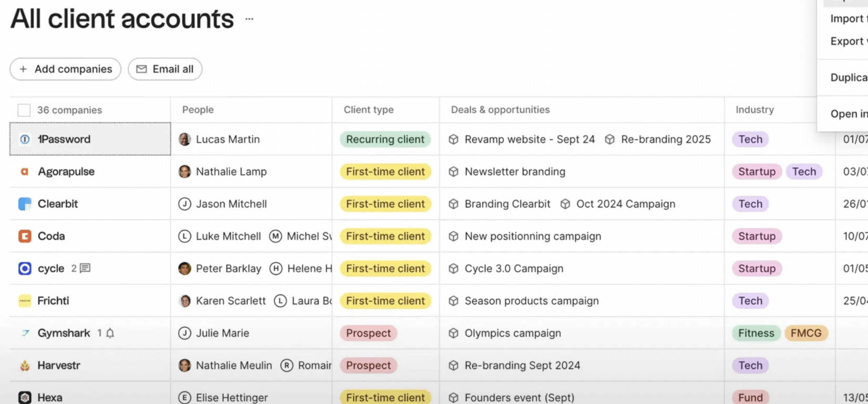
Task: Click the Fund industry tag for Hexa
Action: click(x=750, y=398)
